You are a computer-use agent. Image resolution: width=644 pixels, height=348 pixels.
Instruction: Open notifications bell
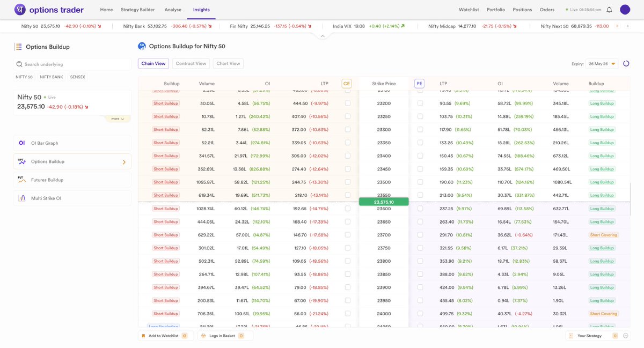pos(609,10)
